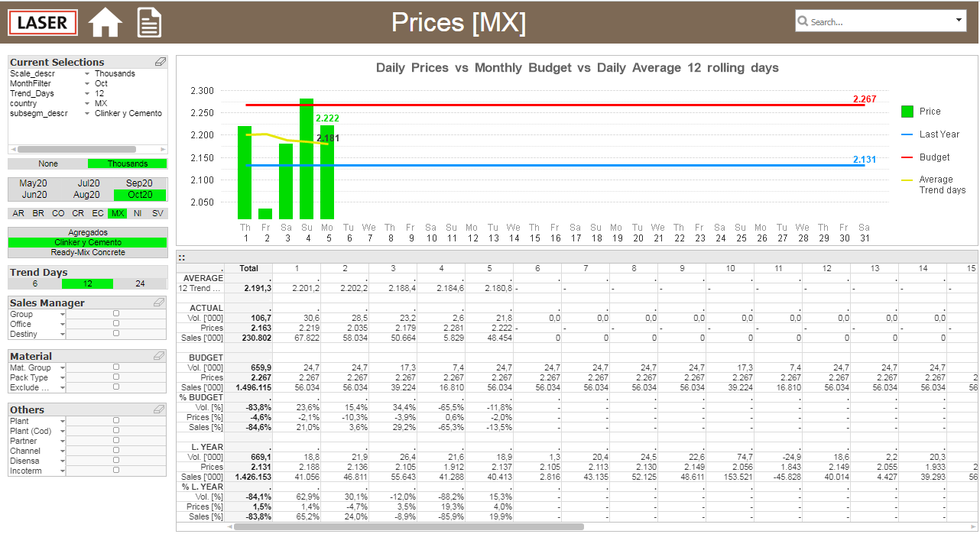
Task: Go to the Home icon
Action: (105, 22)
